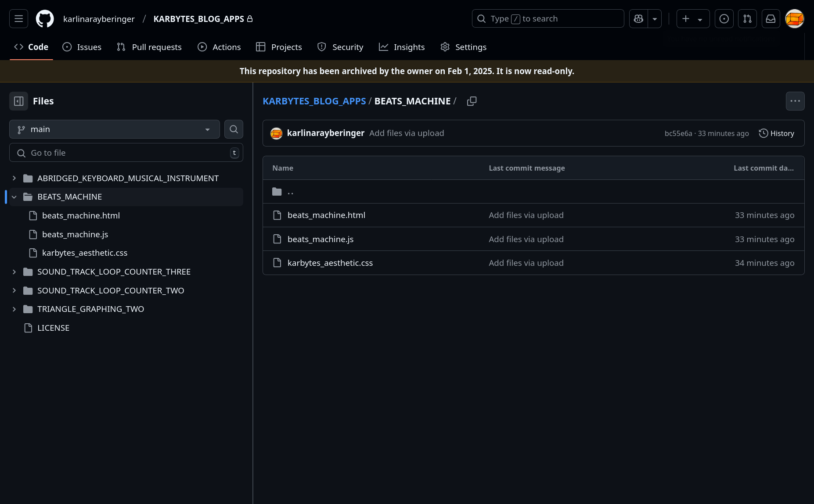Open KARBYTES_BLOG_APPS repo header link
814x504 pixels.
click(199, 19)
